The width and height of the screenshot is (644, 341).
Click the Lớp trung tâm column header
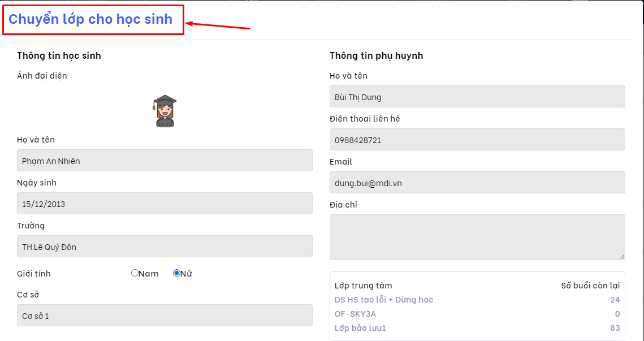click(x=363, y=285)
